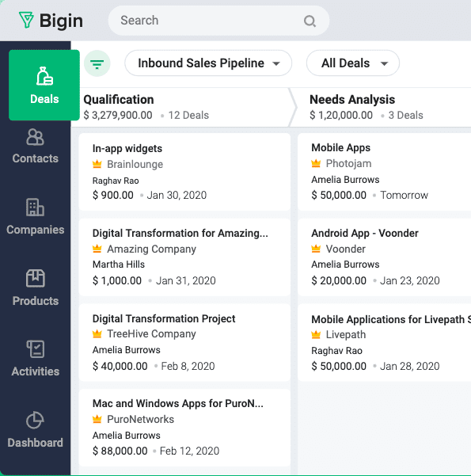The width and height of the screenshot is (471, 476).
Task: Click the Bigin logo icon
Action: click(26, 20)
